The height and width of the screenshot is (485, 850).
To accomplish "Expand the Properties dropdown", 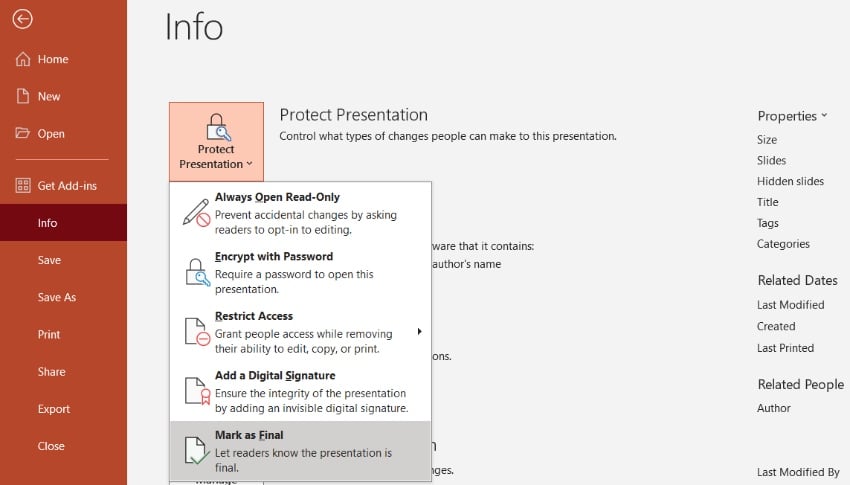I will (792, 116).
